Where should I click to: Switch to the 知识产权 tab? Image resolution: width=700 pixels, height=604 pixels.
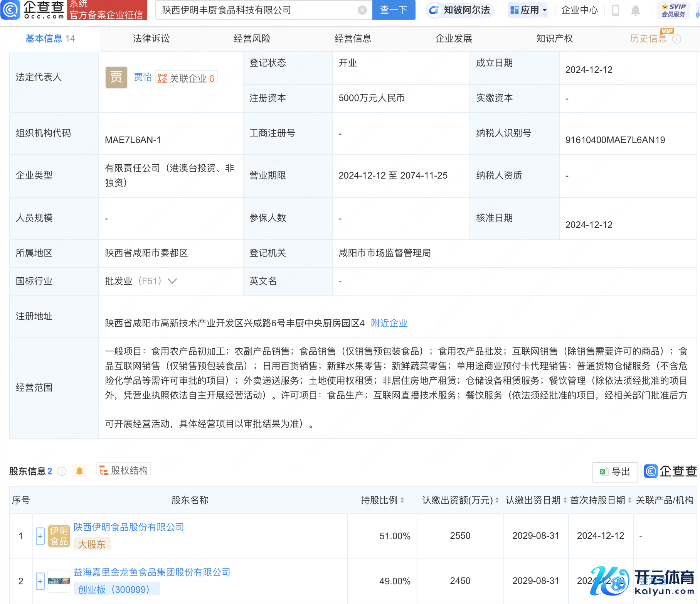(x=554, y=39)
